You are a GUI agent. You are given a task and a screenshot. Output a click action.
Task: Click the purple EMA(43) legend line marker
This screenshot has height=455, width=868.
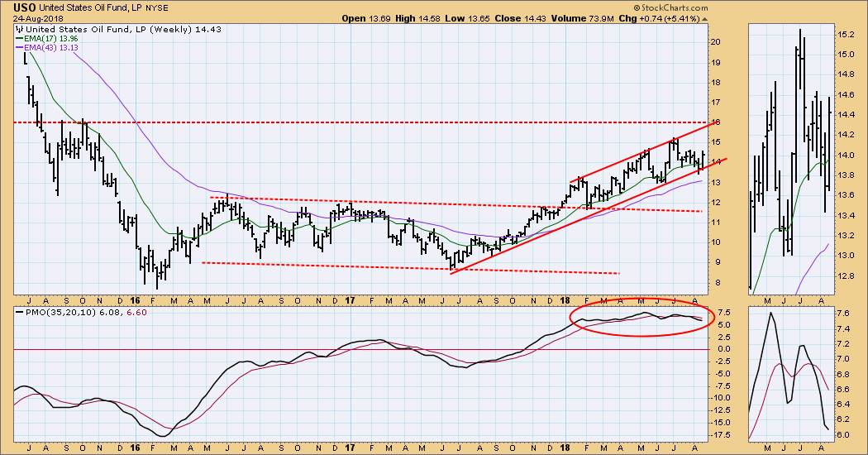21,46
